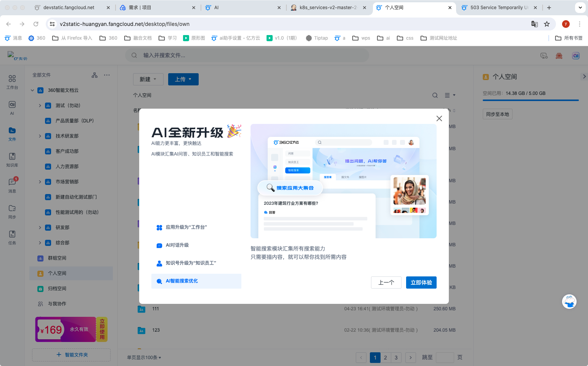588x366 pixels.
Task: Expand the 市场营销部 folder
Action: [40, 182]
